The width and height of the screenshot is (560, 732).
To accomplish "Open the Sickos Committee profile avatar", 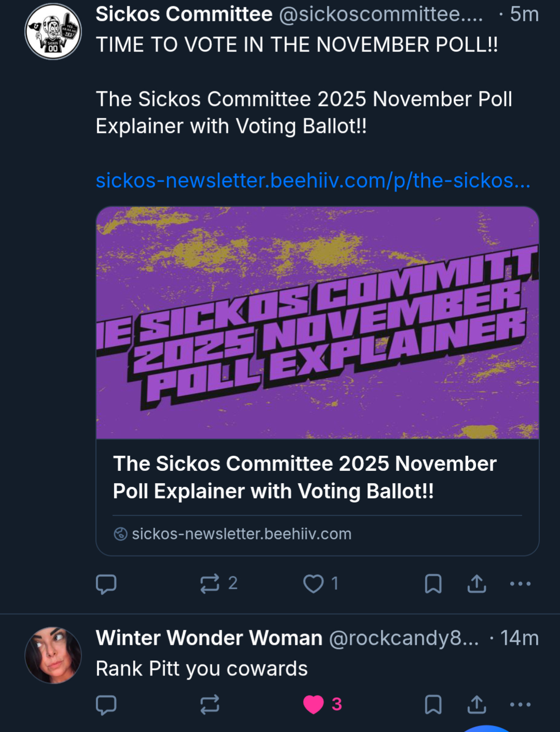I will click(x=53, y=32).
